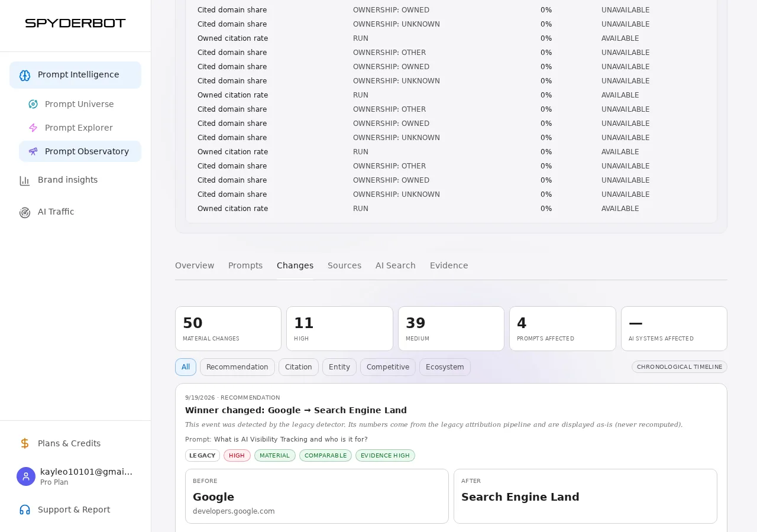Click the user avatar icon
Viewport: 757px width, 532px height.
[26, 476]
